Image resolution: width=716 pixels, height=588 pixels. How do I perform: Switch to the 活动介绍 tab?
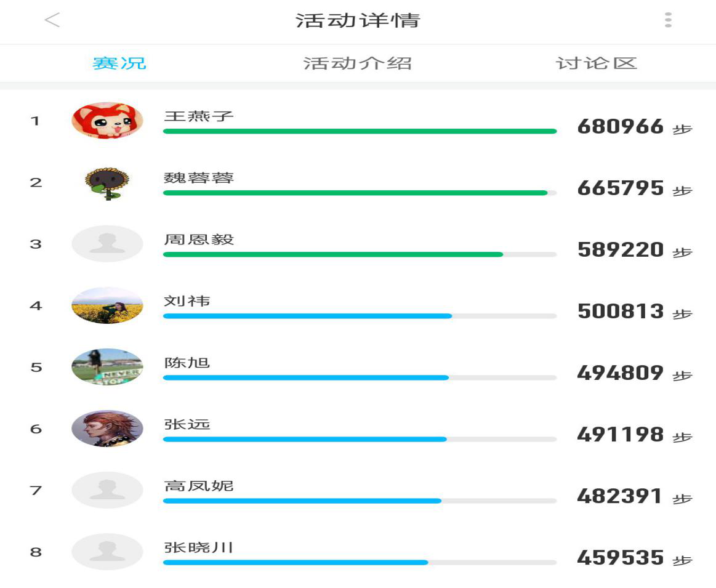click(358, 63)
